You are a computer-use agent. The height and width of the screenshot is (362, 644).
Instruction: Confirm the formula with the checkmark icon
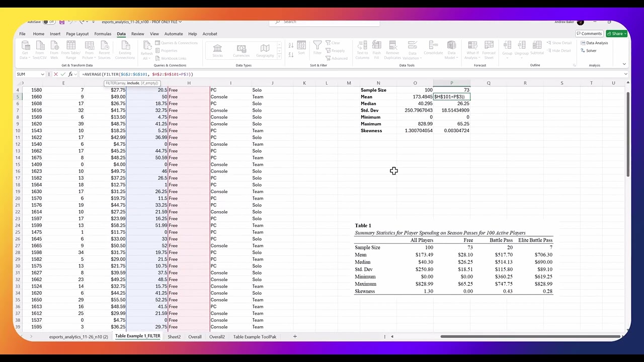63,74
